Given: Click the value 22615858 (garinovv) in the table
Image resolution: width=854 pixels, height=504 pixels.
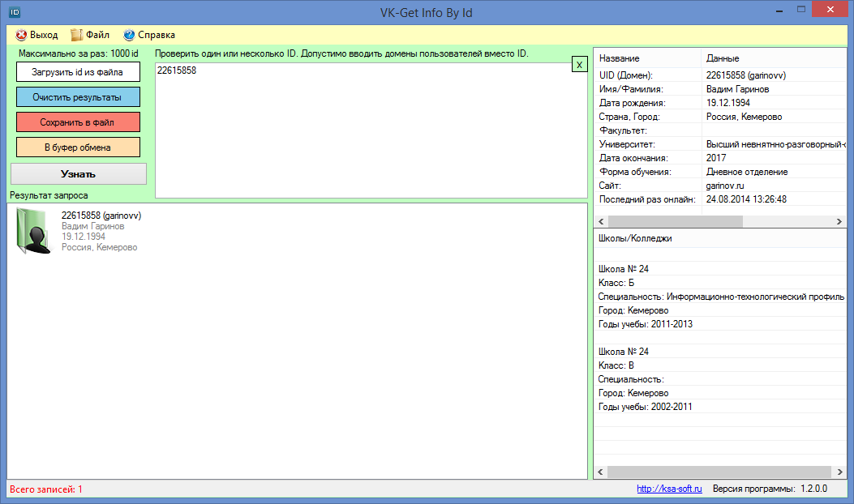Looking at the screenshot, I should (x=746, y=75).
